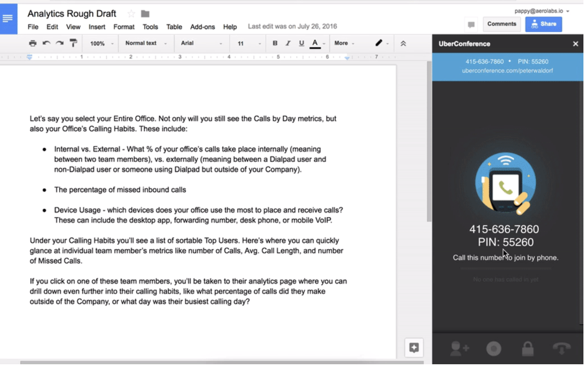This screenshot has width=588, height=367.
Task: Open the uberconference.com/peterwaldorf link
Action: pyautogui.click(x=508, y=70)
